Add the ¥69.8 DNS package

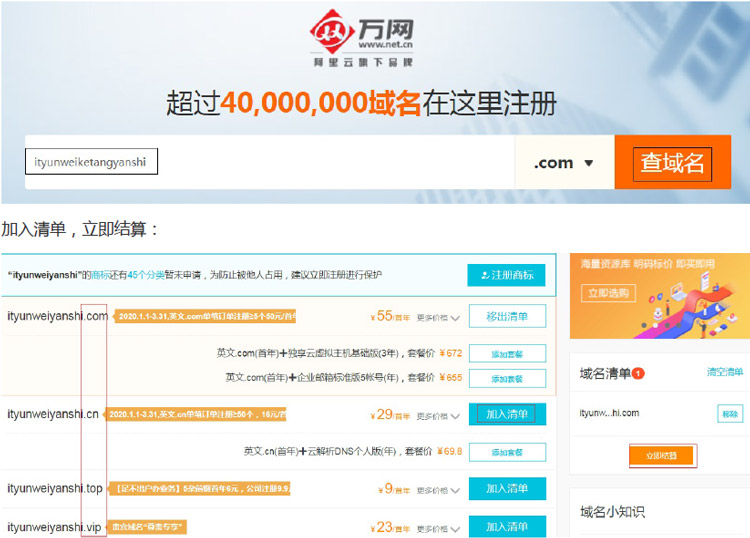click(507, 452)
